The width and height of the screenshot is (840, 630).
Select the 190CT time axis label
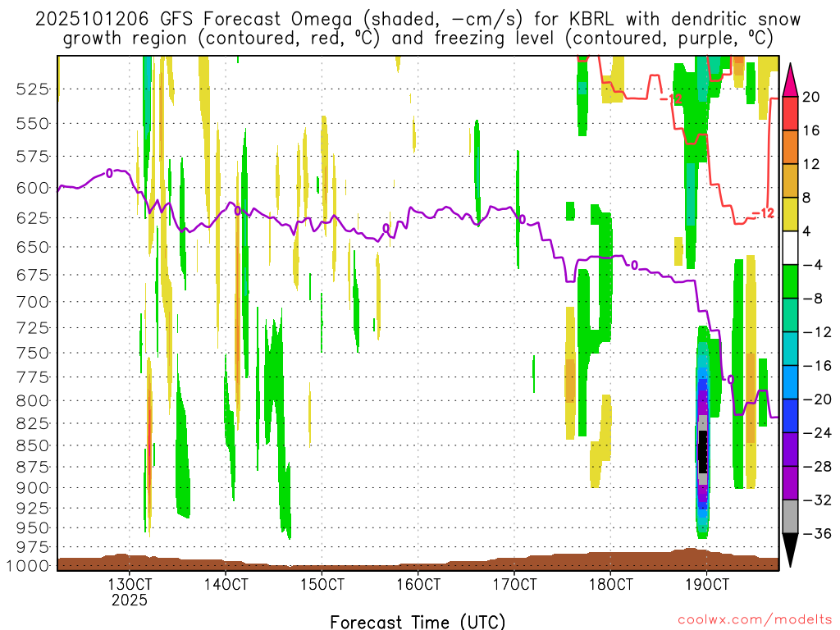[706, 584]
